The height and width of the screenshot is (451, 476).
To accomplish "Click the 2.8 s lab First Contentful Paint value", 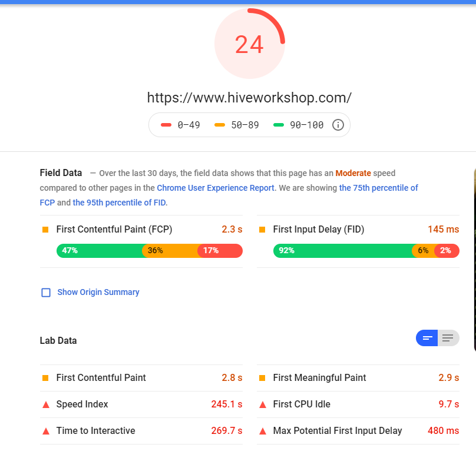I will [x=232, y=377].
